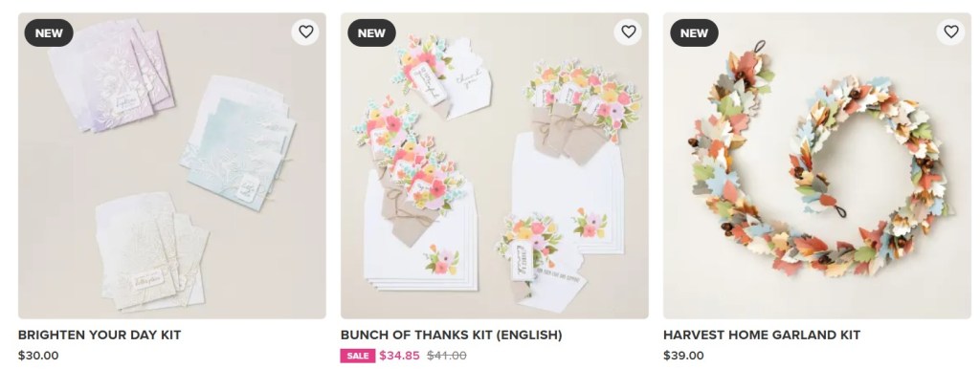Click NEW badge on Brighten Your Day Kit
Viewport: 980px width, 390px height.
[48, 32]
